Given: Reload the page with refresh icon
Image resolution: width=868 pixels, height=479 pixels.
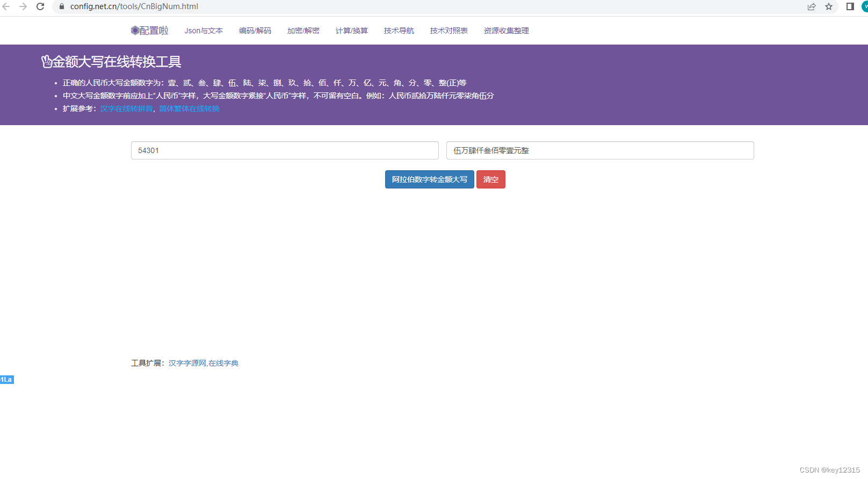Looking at the screenshot, I should coord(40,6).
